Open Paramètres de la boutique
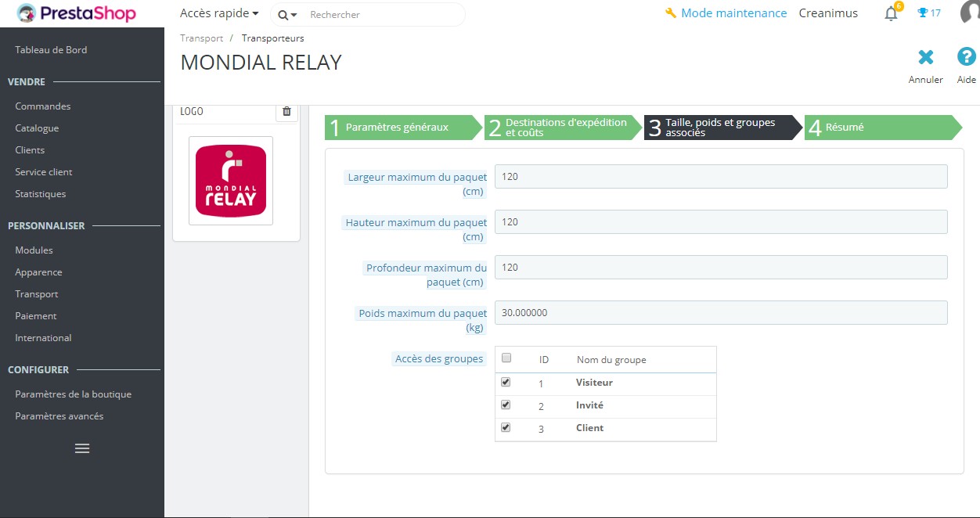Screen dimensions: 980x518 pos(74,394)
